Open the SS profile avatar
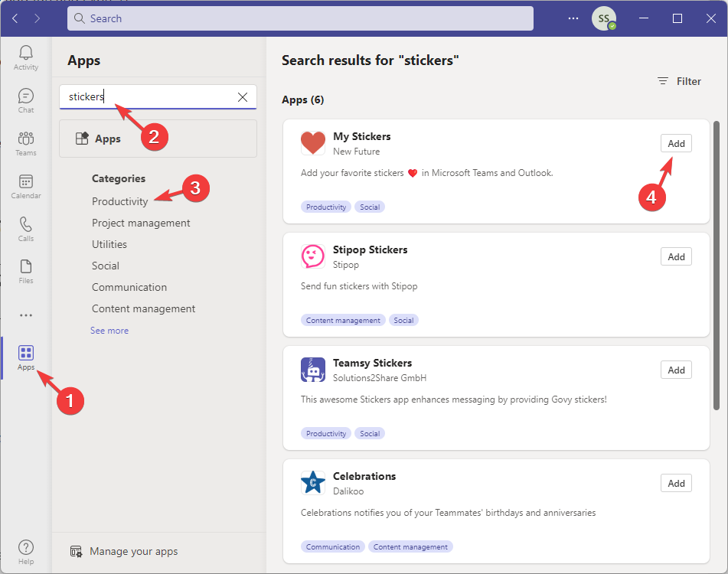Viewport: 728px width, 574px height. [x=603, y=18]
